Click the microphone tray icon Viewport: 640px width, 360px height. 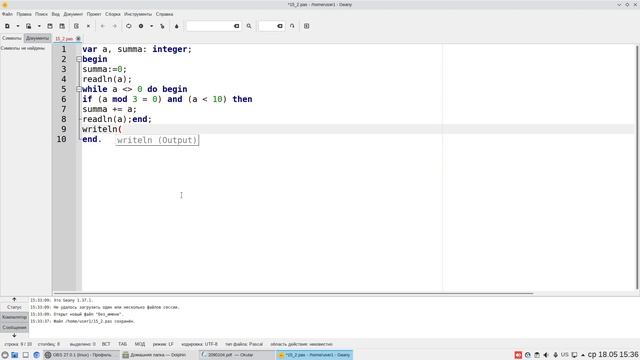click(x=556, y=355)
